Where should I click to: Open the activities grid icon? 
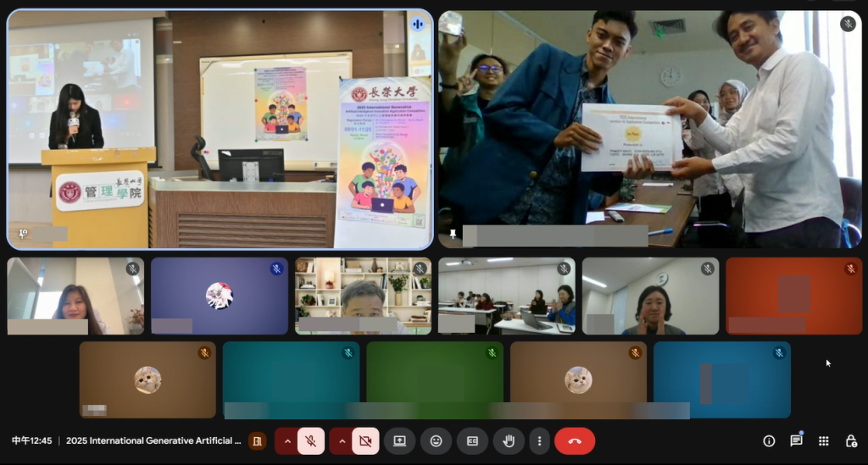pyautogui.click(x=823, y=441)
